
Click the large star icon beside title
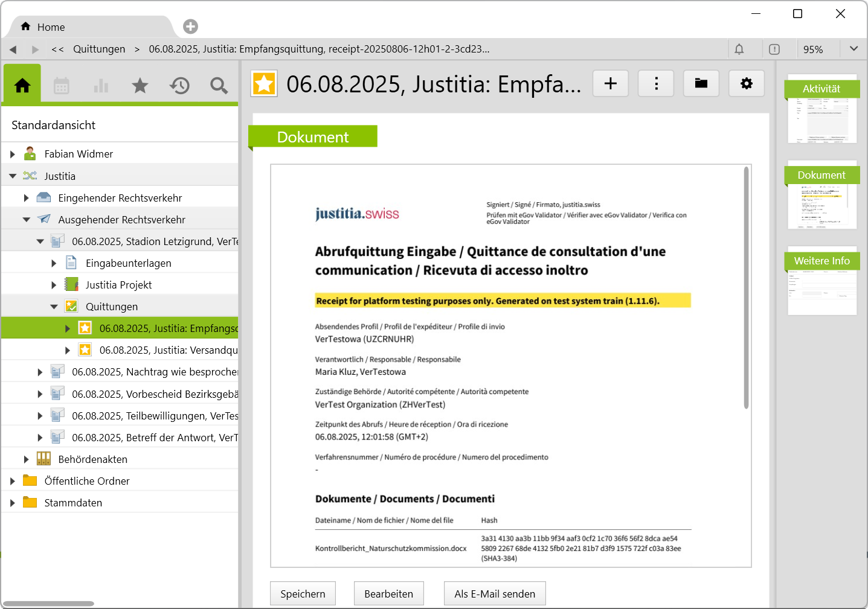tap(264, 84)
